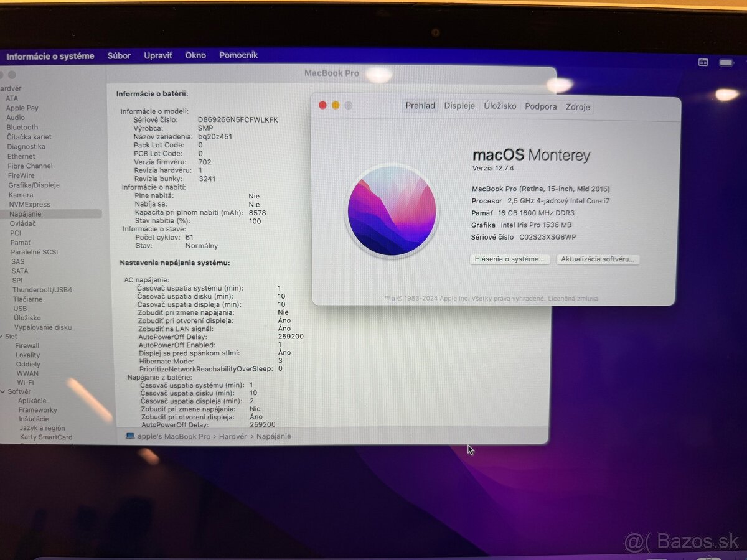Open the screenshot/display icon in the menu bar
The image size is (747, 560).
point(702,62)
